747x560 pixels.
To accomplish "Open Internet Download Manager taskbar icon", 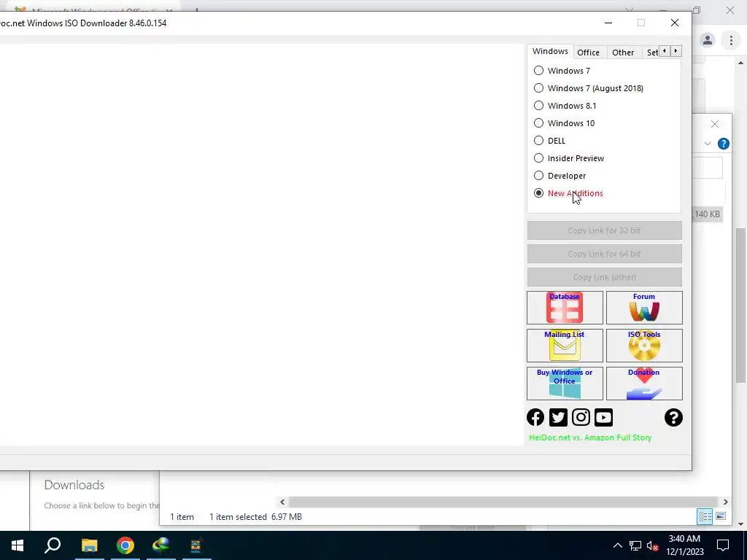I will [161, 545].
